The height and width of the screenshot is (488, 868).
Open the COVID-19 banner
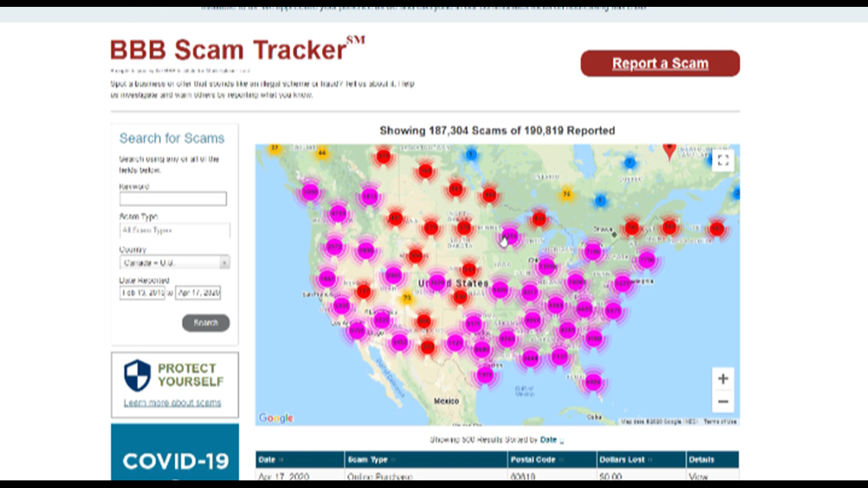click(x=175, y=452)
